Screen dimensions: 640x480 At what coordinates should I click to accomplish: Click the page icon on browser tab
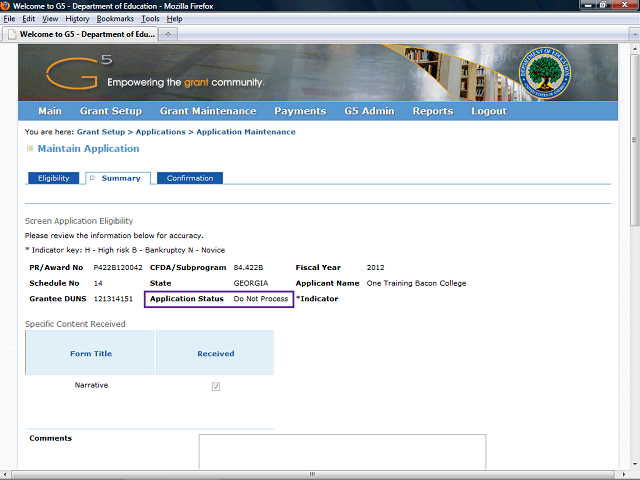12,34
